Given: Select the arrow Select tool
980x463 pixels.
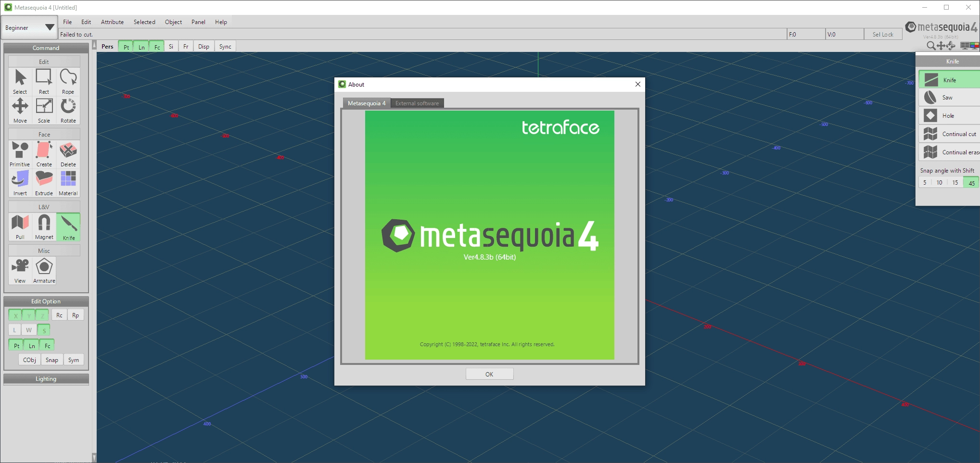Looking at the screenshot, I should coord(20,81).
